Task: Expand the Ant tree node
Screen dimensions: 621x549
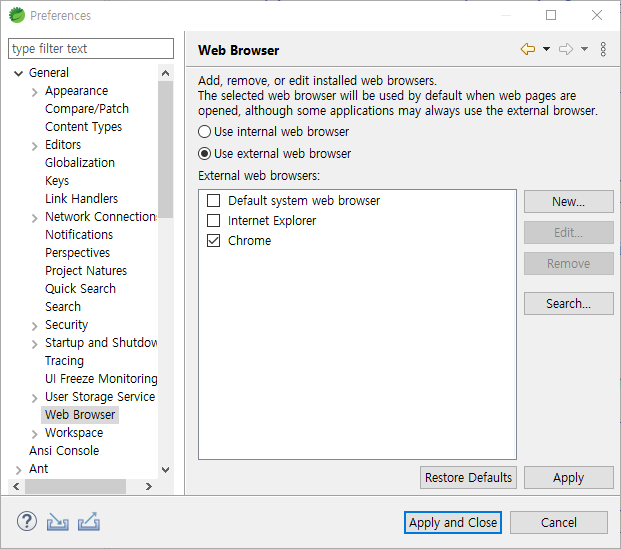Action: (x=18, y=470)
